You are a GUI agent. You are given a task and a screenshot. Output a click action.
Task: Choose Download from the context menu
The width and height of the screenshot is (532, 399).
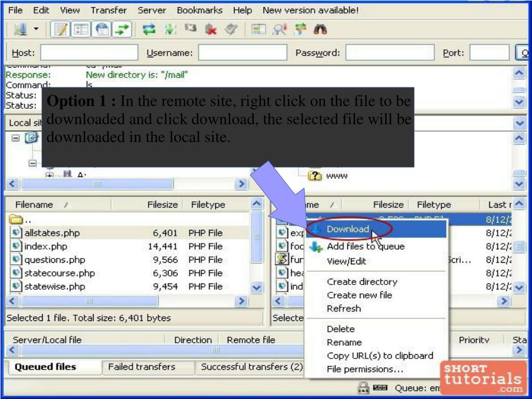coord(377,229)
